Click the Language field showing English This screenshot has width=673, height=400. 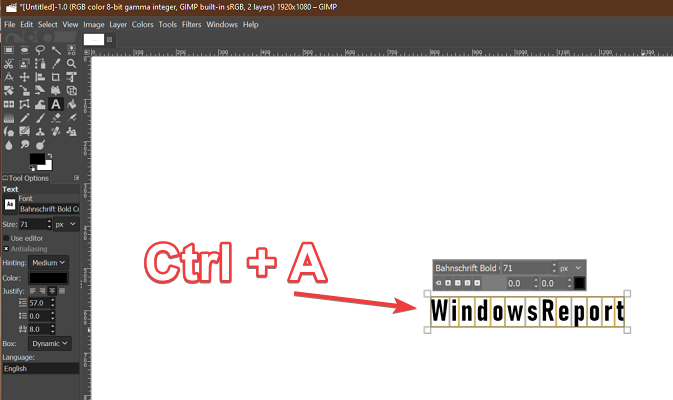coord(41,369)
